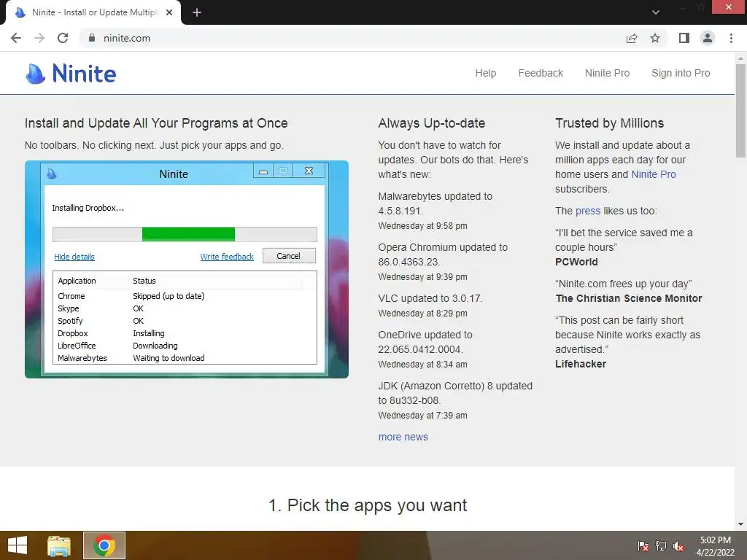Open the network tray icon
The image size is (747, 560).
(x=661, y=545)
